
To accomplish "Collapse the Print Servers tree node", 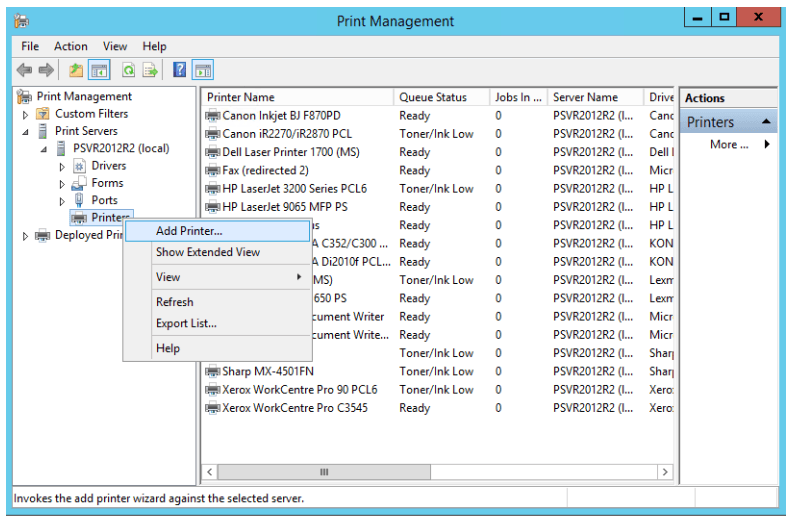I will pyautogui.click(x=26, y=132).
